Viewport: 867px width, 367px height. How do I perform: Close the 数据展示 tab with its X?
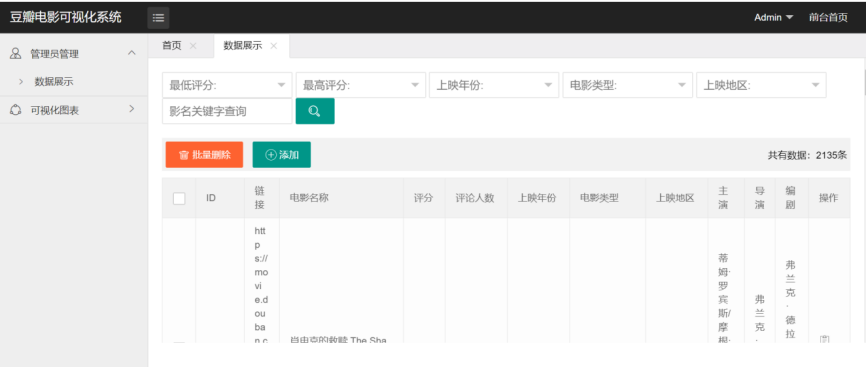[x=273, y=46]
